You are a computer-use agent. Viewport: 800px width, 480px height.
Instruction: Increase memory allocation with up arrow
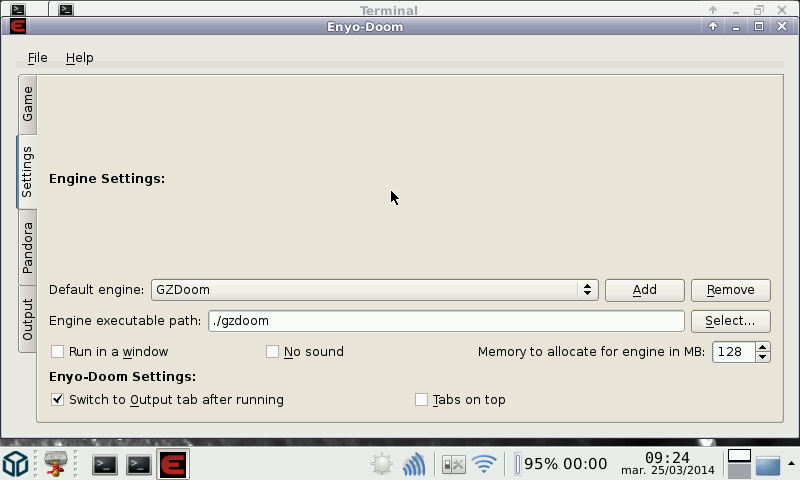click(763, 347)
